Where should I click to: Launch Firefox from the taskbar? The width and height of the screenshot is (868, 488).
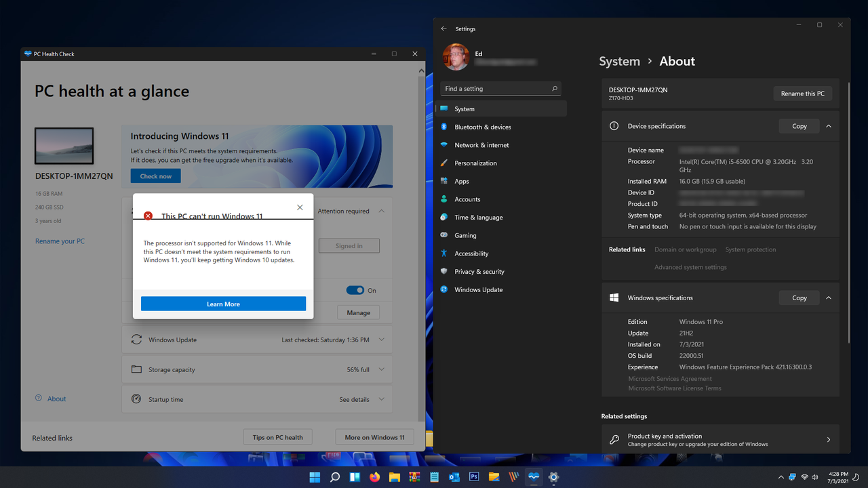tap(374, 477)
